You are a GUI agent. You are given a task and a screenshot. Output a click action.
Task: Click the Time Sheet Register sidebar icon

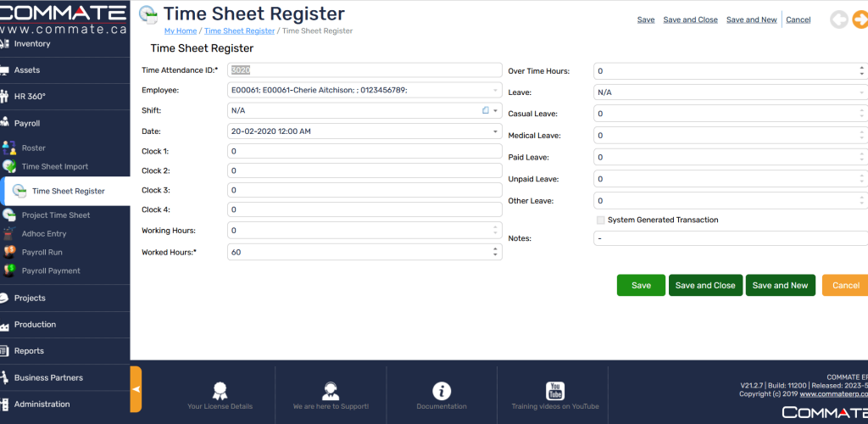[19, 191]
